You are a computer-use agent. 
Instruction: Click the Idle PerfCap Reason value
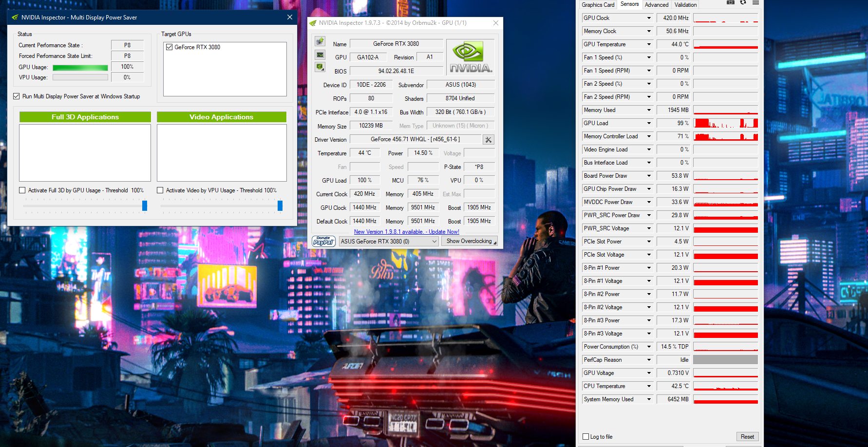[673, 360]
